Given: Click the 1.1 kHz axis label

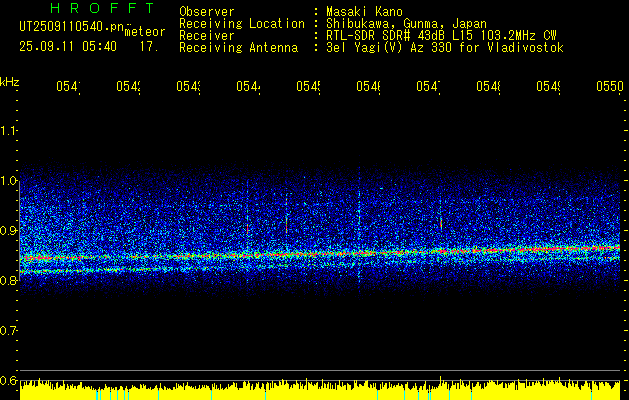Looking at the screenshot, I should pyautogui.click(x=8, y=131).
